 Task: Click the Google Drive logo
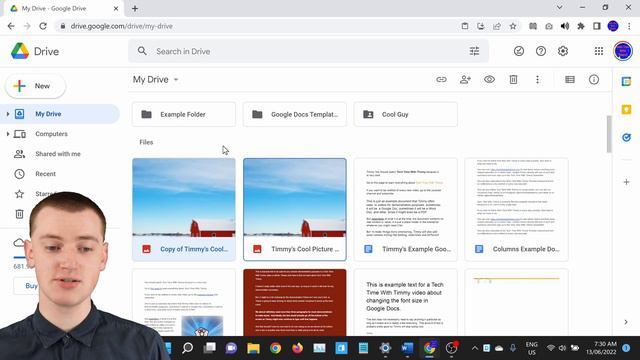[x=20, y=51]
